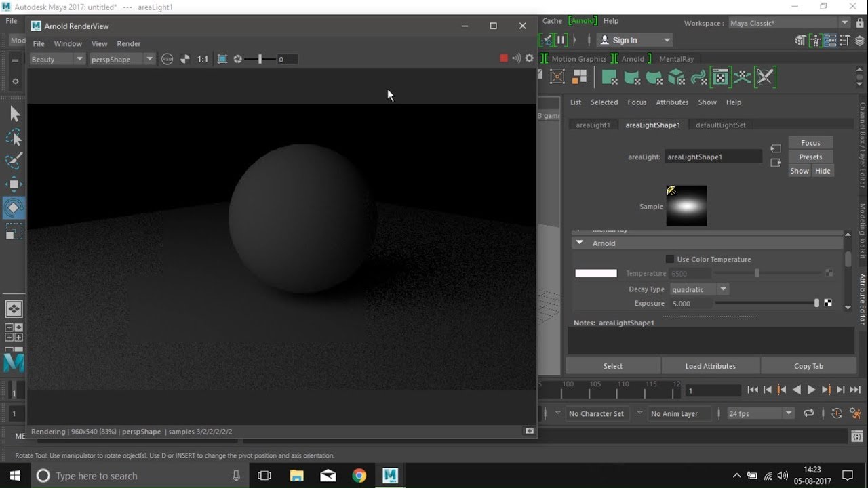Open the Arnold RenderView shelf icon

(x=720, y=78)
